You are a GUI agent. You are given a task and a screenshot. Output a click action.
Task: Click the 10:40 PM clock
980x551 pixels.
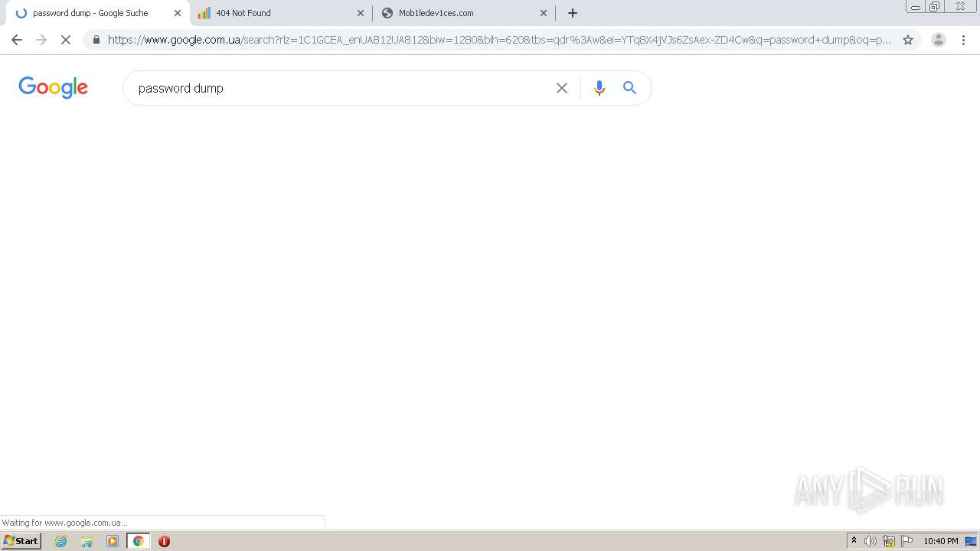(941, 541)
